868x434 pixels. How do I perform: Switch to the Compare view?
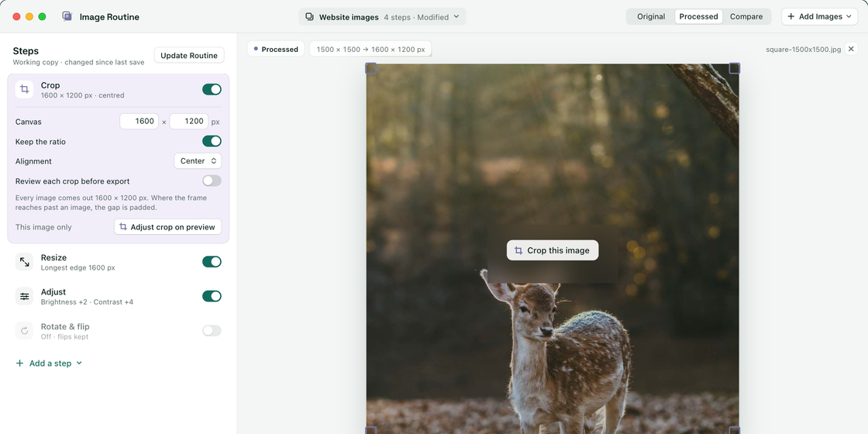[x=746, y=16]
